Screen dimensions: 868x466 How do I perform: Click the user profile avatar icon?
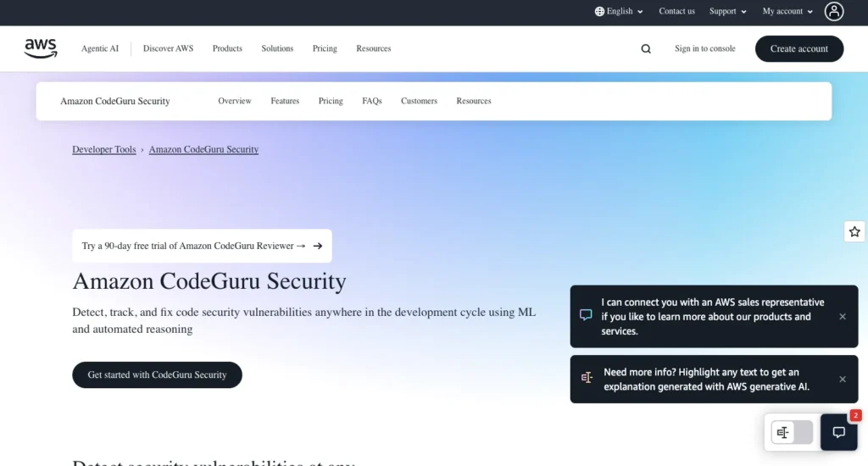[x=834, y=11]
